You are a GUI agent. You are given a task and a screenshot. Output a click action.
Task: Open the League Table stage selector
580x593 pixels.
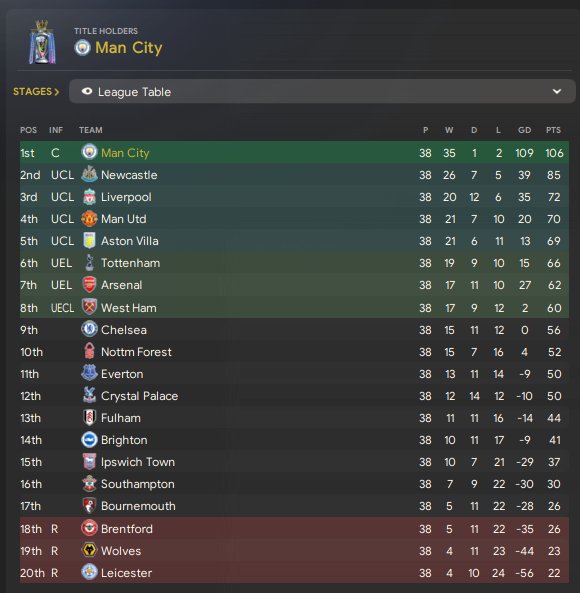point(322,91)
